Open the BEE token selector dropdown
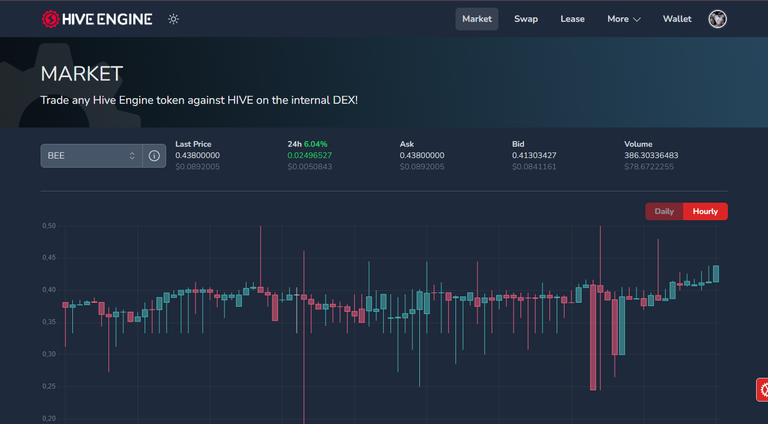Viewport: 768px width, 424px height. coord(92,156)
